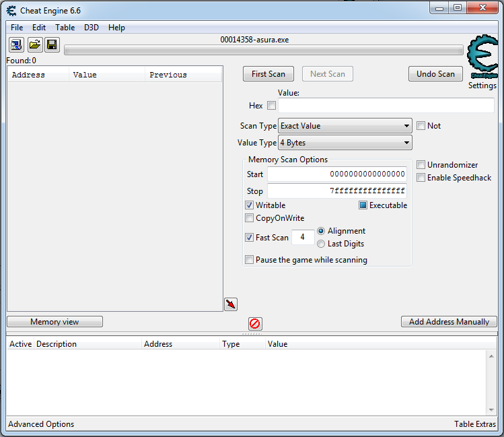Open the File menu
The width and height of the screenshot is (504, 437).
17,28
